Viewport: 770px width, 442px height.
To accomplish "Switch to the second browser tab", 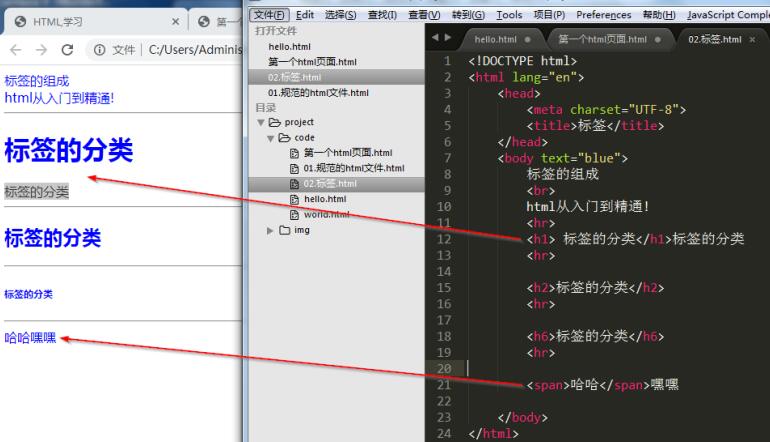I will pyautogui.click(x=216, y=22).
